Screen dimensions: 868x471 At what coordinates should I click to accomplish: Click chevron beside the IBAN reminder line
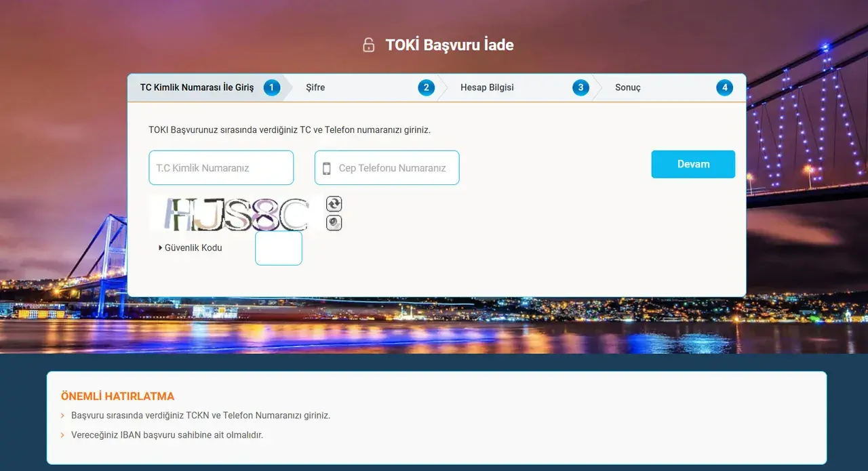pyautogui.click(x=62, y=435)
